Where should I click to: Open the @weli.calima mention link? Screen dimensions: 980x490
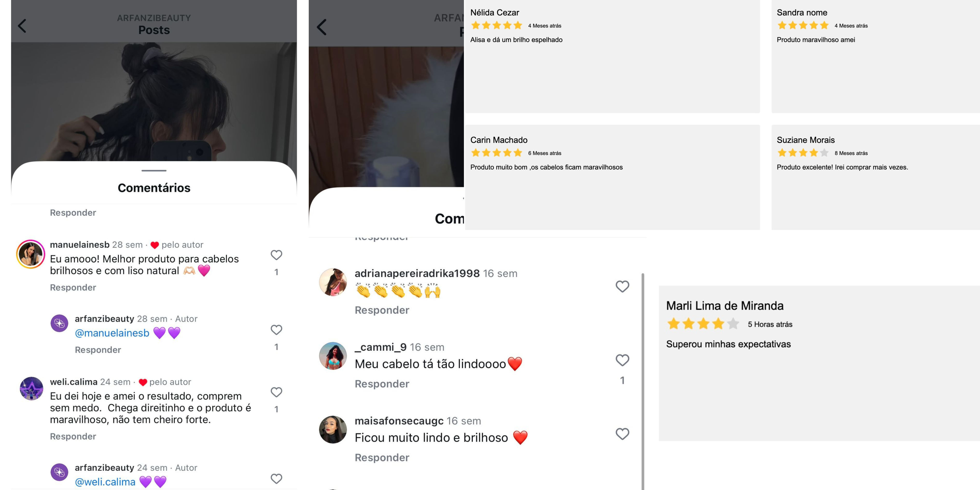coord(105,482)
